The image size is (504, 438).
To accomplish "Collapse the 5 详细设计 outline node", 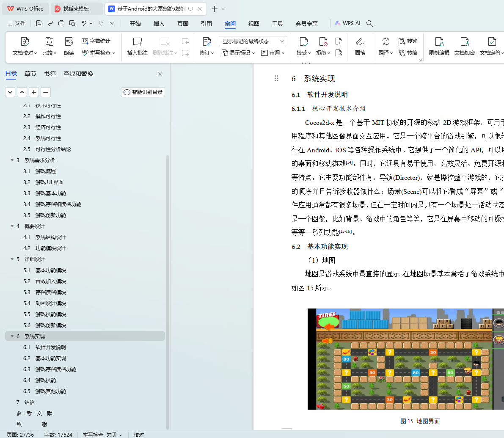I will pyautogui.click(x=12, y=259).
